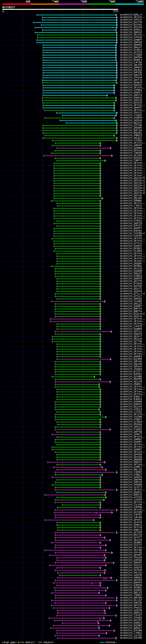Open hit UniRef100_B4XTS9
The height and width of the screenshot is (644, 146).
click(131, 22)
